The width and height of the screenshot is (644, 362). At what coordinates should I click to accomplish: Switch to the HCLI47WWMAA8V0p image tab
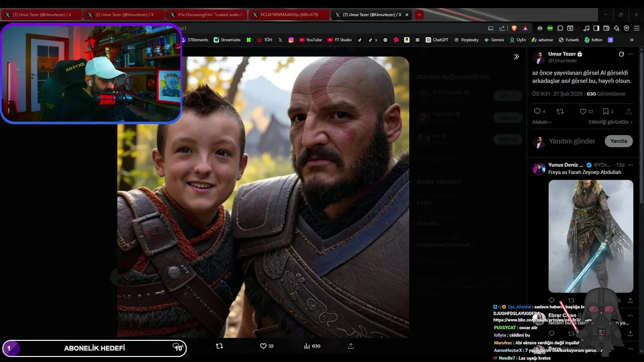[x=289, y=15]
